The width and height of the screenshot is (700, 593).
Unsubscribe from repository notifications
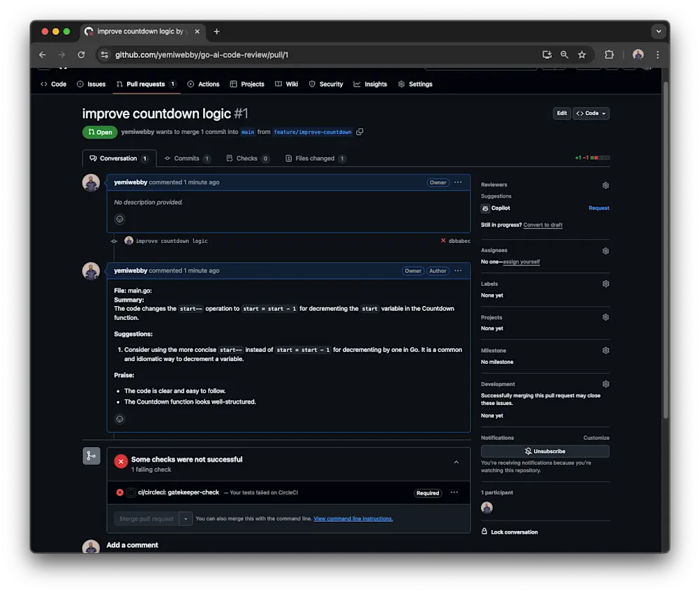click(x=544, y=450)
